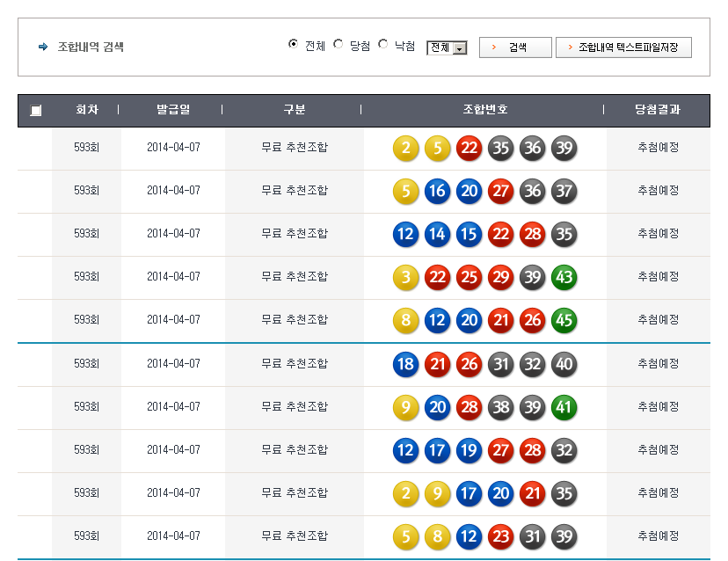This screenshot has height=561, width=728.
Task: Tick the select-all checkbox in table header
Action: (x=35, y=111)
